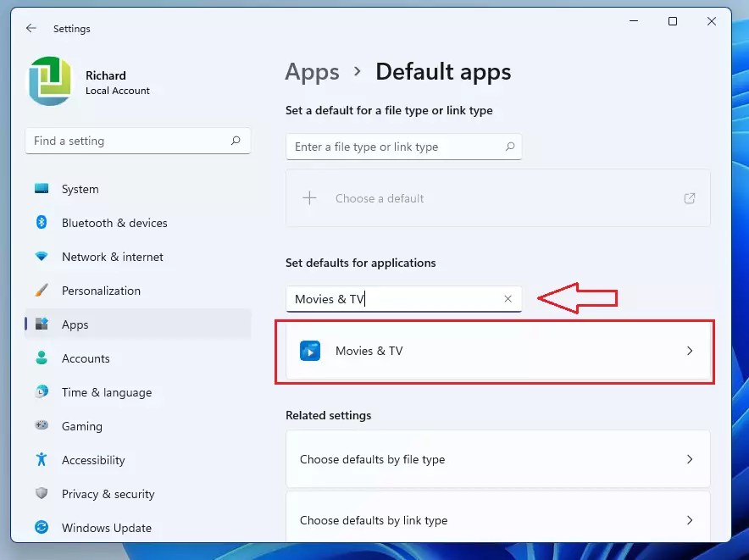Click the Choose a default button

(497, 198)
